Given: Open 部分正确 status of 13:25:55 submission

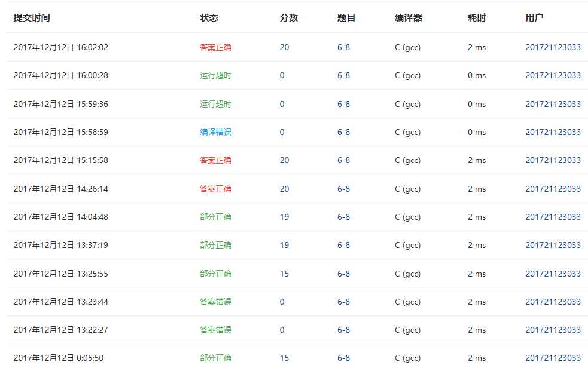Looking at the screenshot, I should pyautogui.click(x=215, y=274).
